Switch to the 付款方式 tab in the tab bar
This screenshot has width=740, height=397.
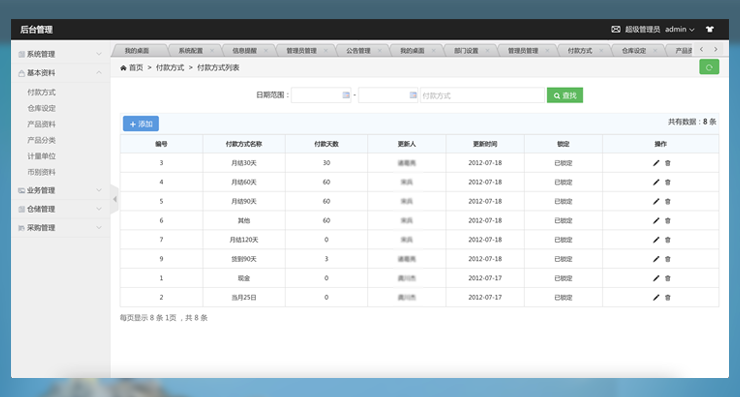point(580,51)
